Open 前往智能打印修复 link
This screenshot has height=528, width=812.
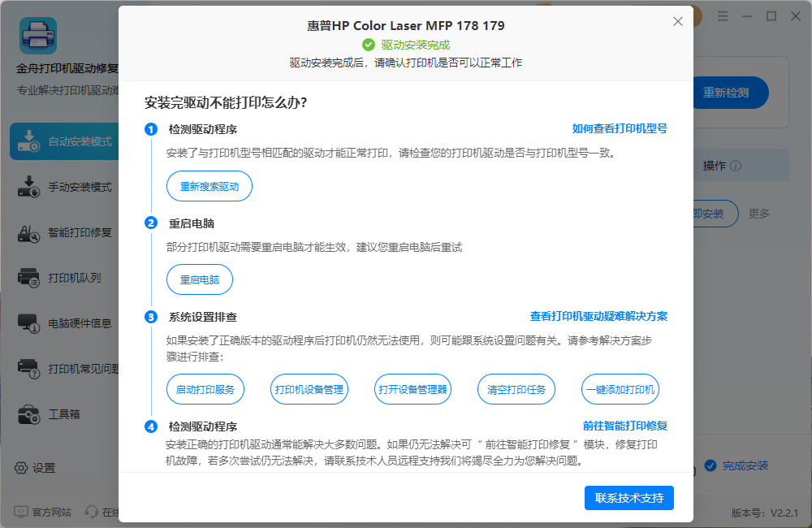tap(625, 426)
